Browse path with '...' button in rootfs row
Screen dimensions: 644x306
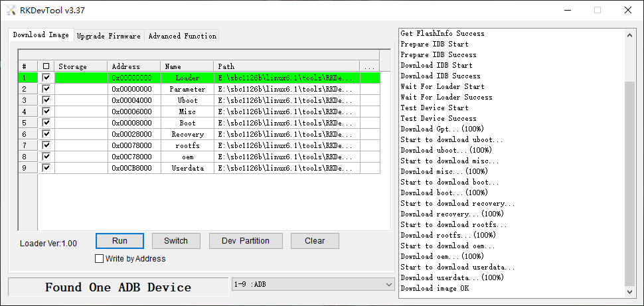[x=370, y=145]
